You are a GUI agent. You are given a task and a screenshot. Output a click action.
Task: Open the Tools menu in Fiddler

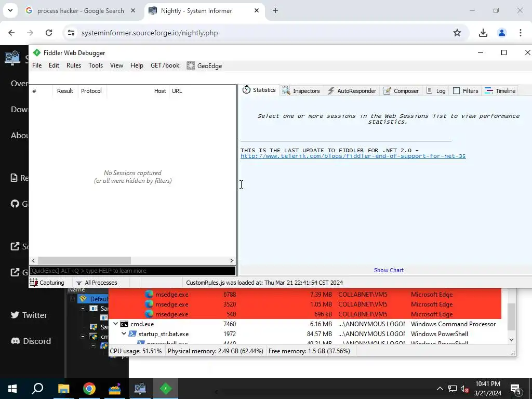(96, 65)
